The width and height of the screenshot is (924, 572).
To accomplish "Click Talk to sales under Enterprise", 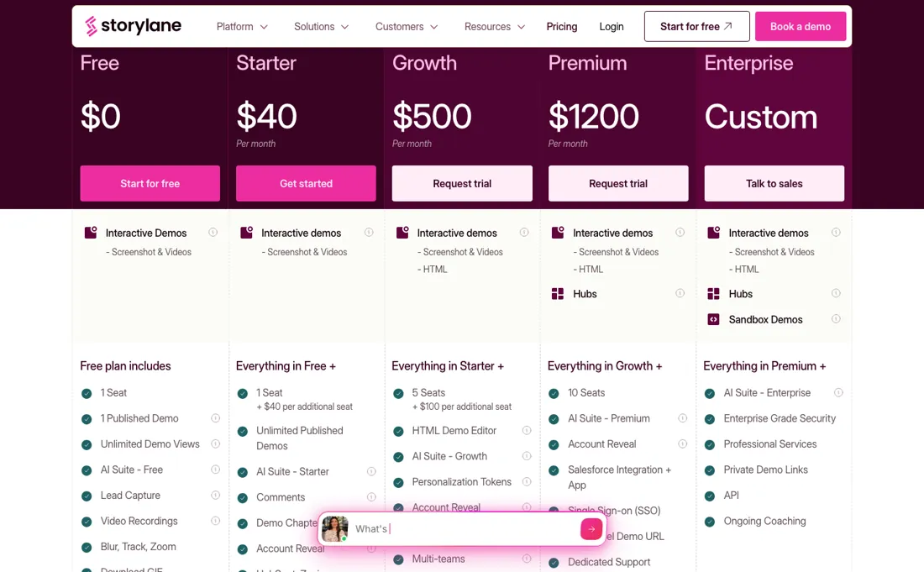I will click(x=774, y=183).
